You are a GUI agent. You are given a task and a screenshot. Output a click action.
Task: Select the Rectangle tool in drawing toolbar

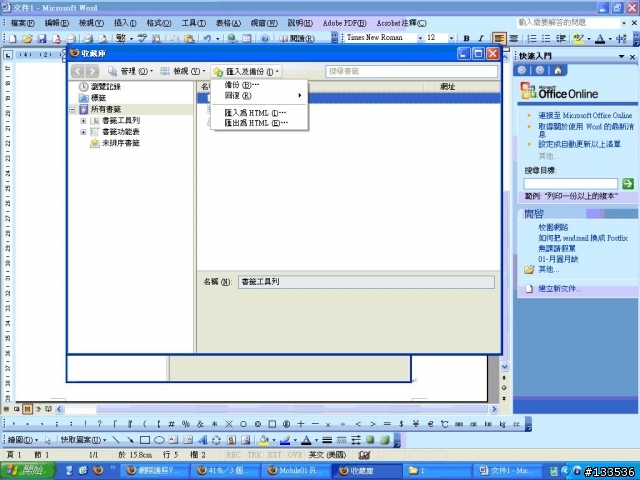pyautogui.click(x=144, y=440)
